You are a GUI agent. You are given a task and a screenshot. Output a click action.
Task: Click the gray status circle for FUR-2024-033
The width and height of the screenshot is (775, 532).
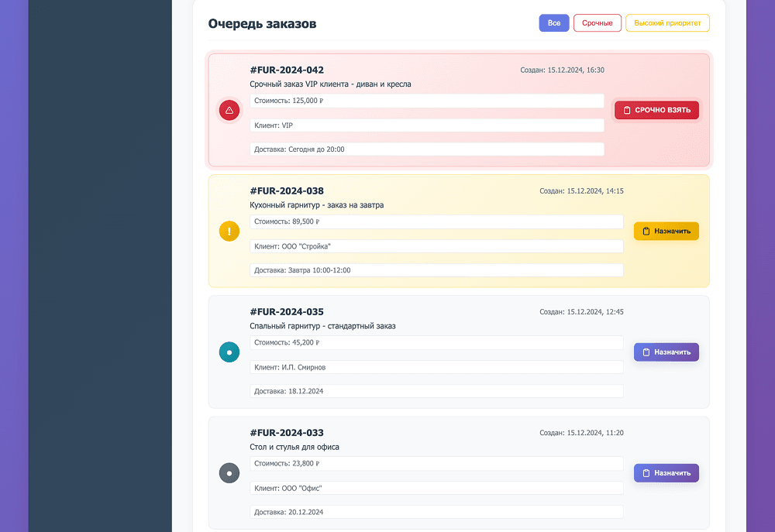[x=229, y=472]
